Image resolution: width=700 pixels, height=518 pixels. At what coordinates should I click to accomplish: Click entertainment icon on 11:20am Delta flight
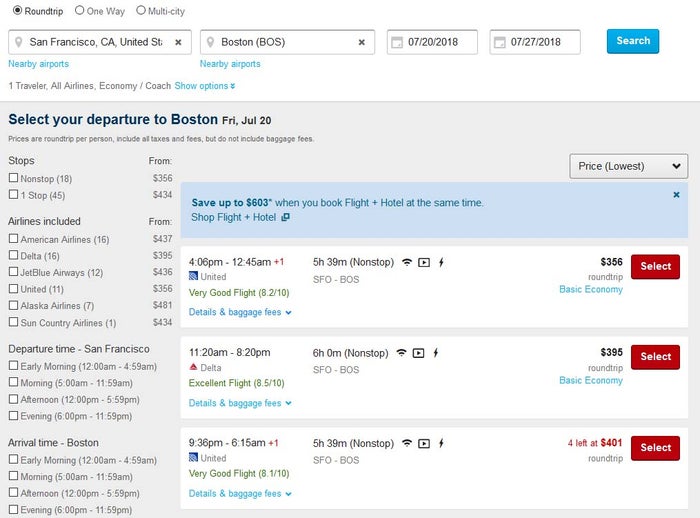[418, 353]
